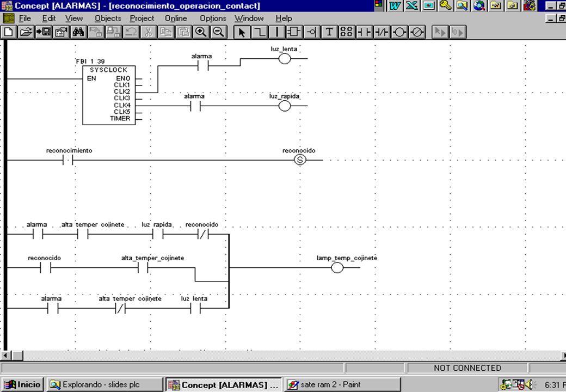Select the luz_rapida contact
The width and height of the screenshot is (566, 392).
point(158,234)
